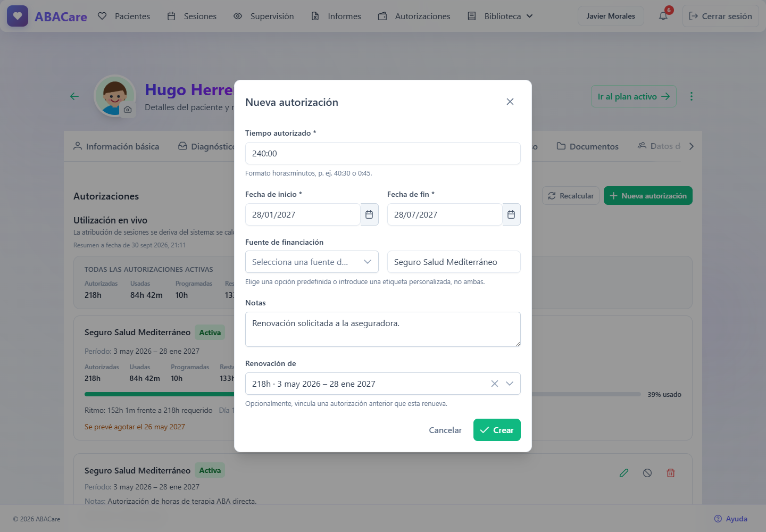Change patient photo via camera icon

pyautogui.click(x=128, y=110)
